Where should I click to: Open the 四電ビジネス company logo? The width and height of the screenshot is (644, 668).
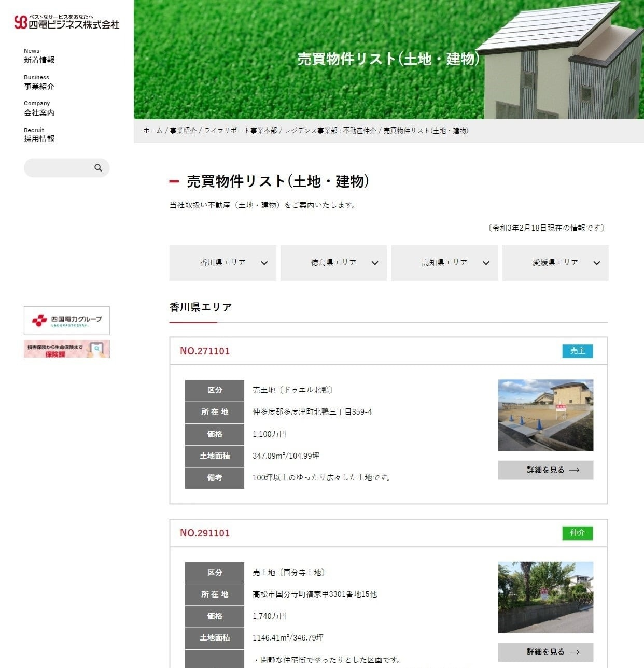67,22
